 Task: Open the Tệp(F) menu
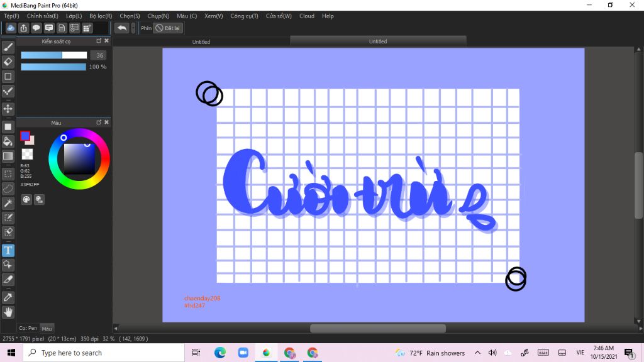tap(11, 16)
